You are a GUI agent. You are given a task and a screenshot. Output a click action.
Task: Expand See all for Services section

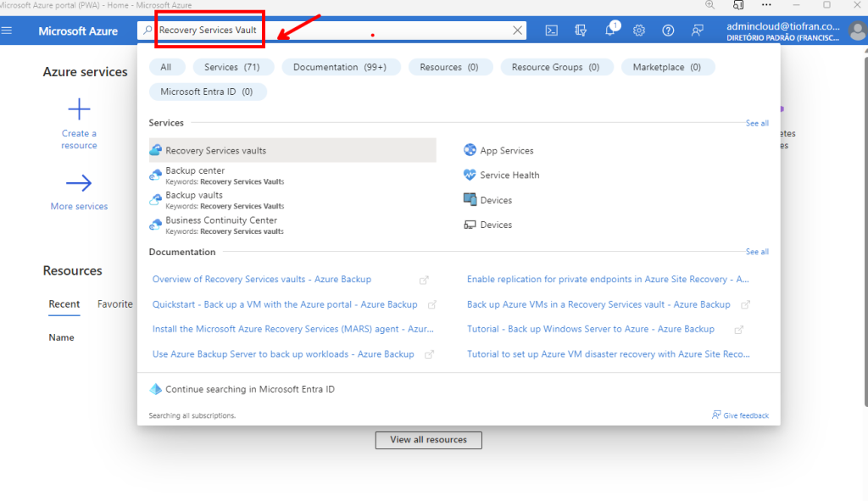(x=756, y=123)
